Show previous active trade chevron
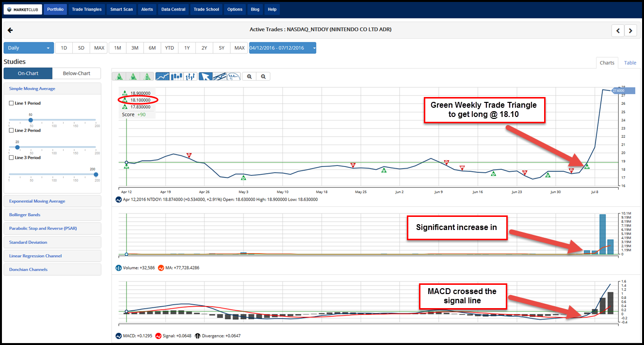 (x=618, y=31)
